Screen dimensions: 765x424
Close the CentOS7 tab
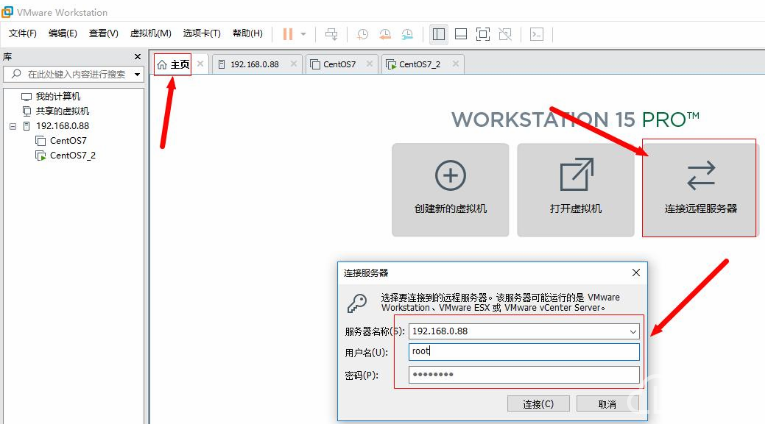click(x=369, y=64)
